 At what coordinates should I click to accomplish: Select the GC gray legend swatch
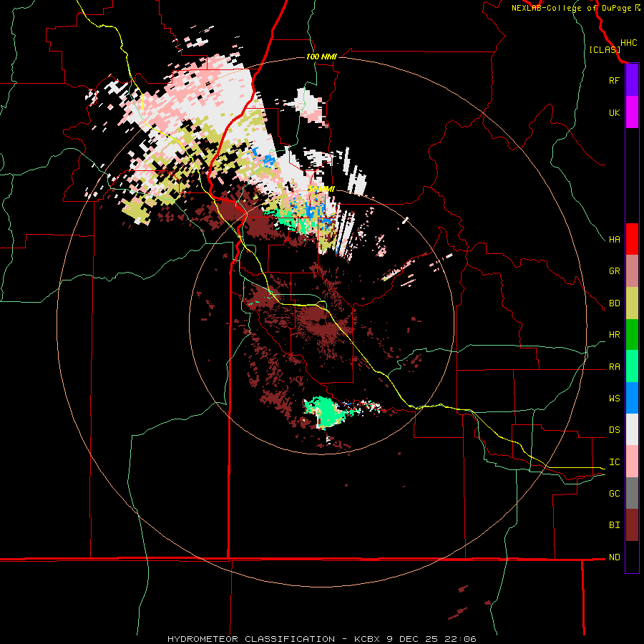point(632,493)
